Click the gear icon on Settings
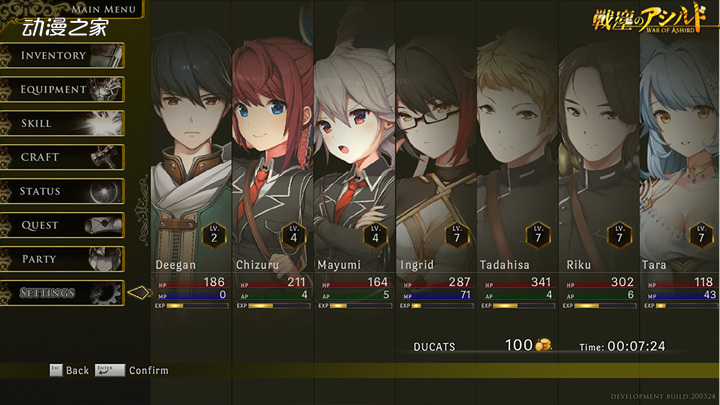 [106, 293]
